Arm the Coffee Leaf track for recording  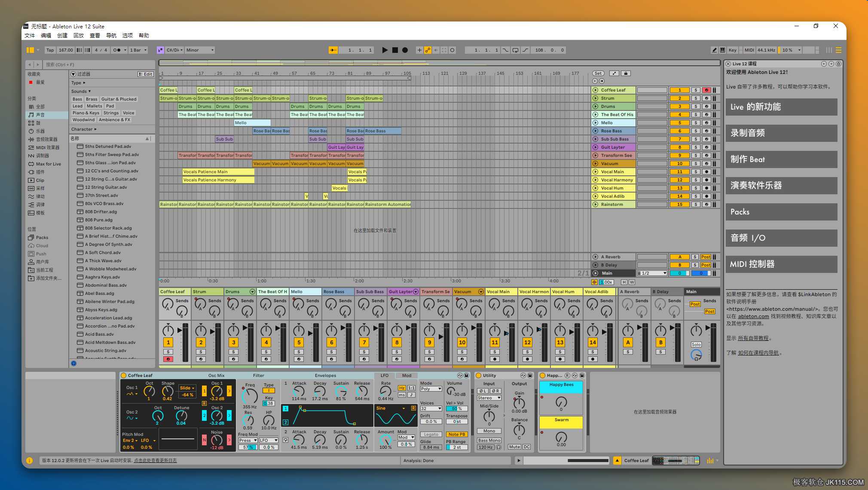[706, 90]
